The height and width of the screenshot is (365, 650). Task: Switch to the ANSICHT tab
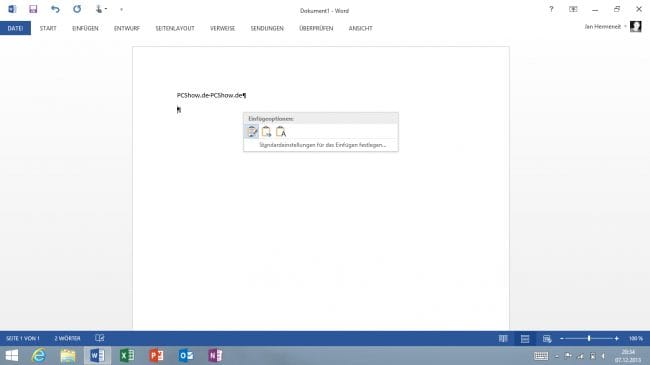pos(361,28)
